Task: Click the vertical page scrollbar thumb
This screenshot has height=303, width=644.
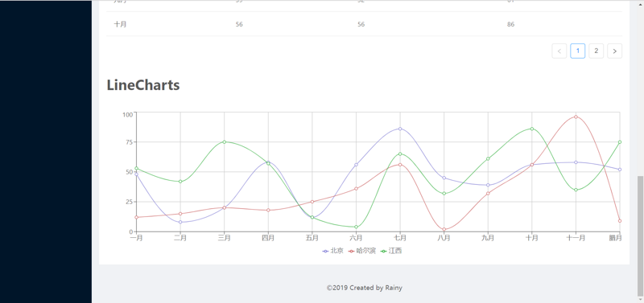Action: [640, 235]
